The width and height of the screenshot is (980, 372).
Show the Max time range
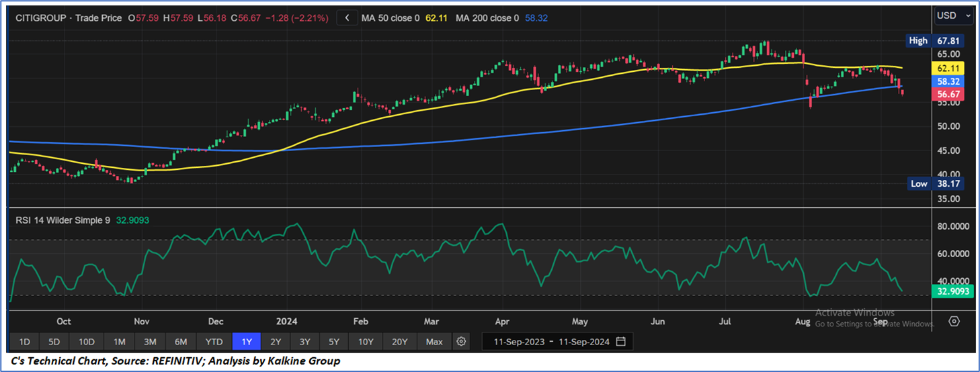(x=434, y=342)
